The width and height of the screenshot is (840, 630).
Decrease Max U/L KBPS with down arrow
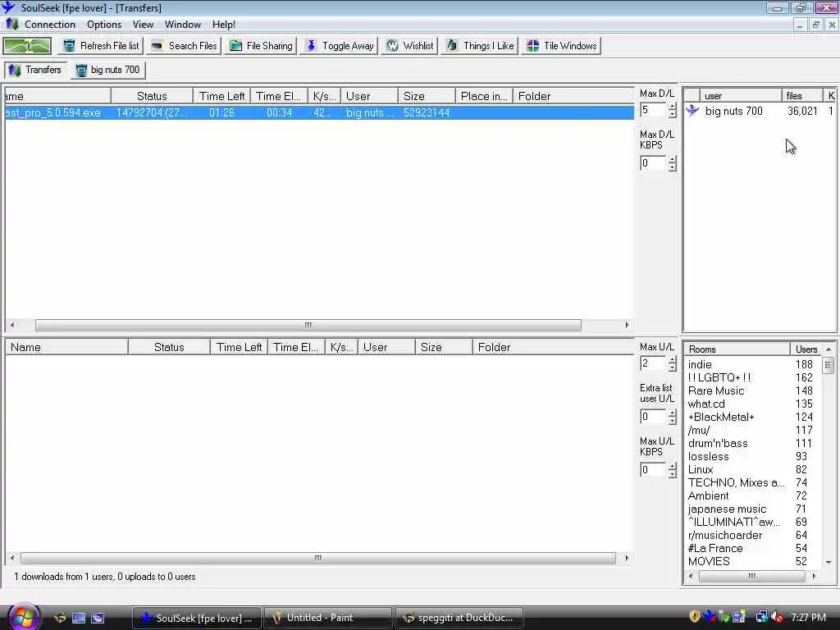673,473
